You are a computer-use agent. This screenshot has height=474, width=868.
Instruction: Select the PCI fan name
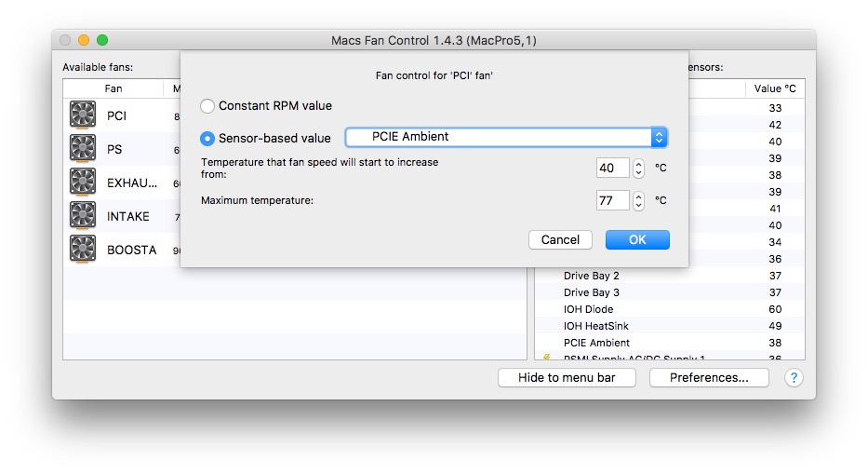(117, 115)
